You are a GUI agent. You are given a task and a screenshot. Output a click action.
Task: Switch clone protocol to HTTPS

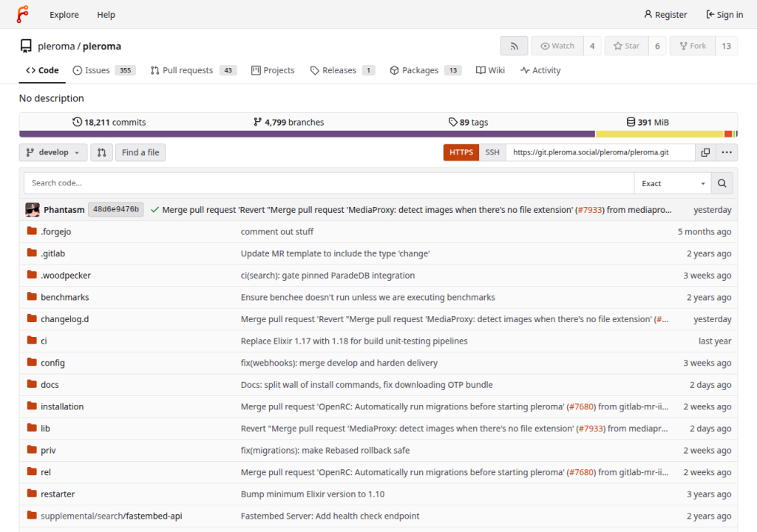point(461,152)
